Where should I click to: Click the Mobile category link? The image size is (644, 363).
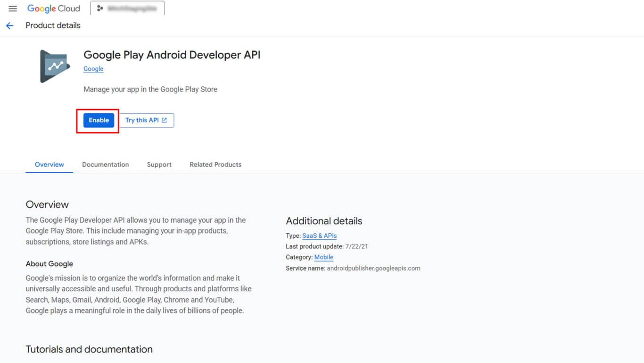323,257
